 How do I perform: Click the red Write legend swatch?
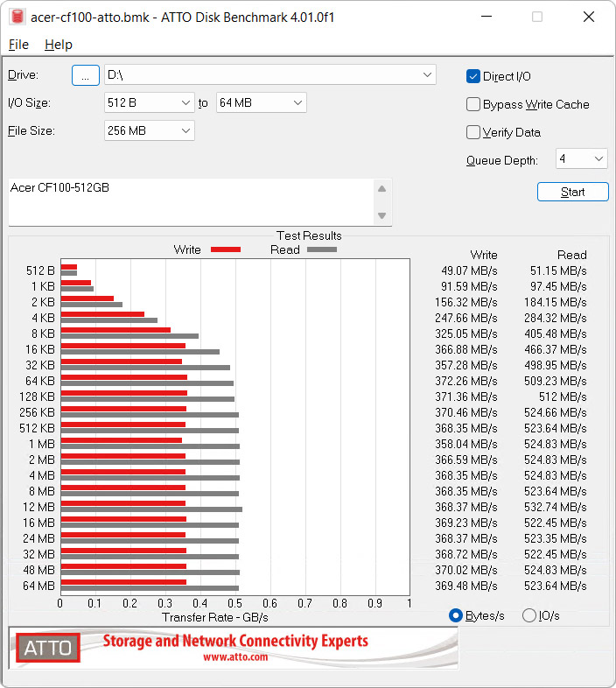(226, 249)
